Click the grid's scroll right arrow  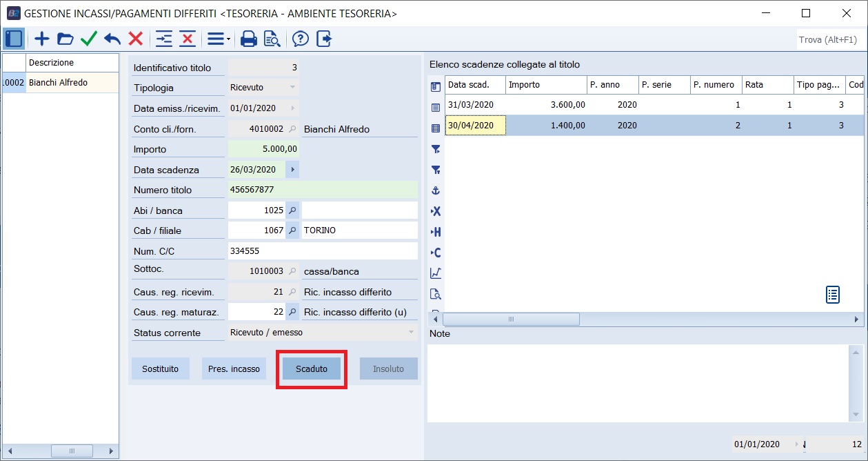857,320
